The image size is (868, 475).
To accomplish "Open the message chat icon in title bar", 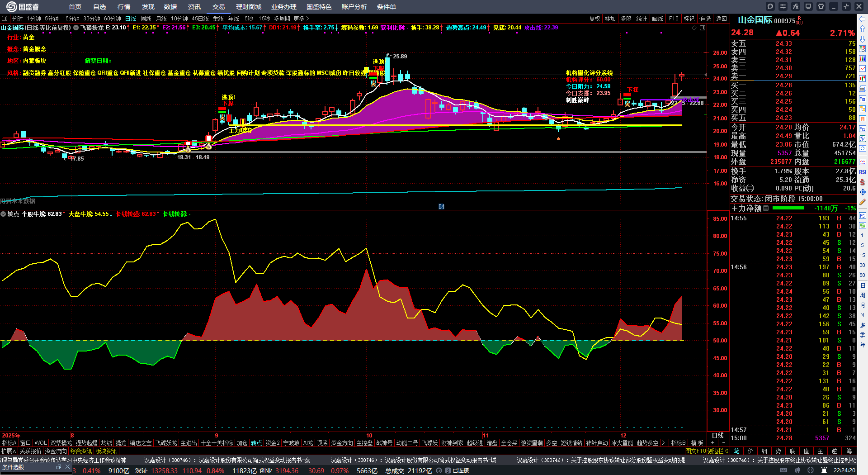I will 770,6.
